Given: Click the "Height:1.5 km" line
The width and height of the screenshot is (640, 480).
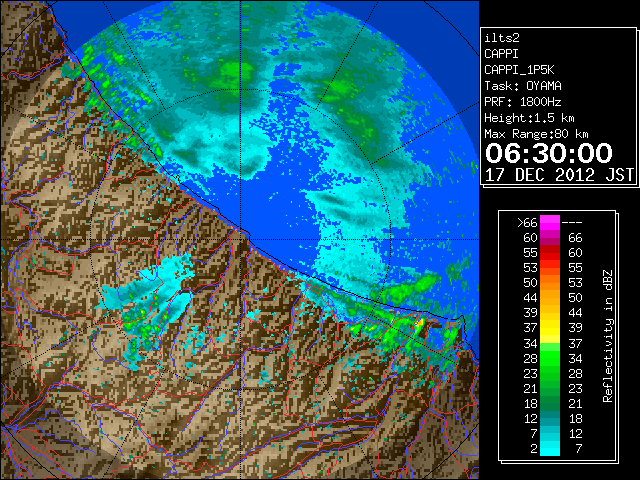Looking at the screenshot, I should (529, 118).
